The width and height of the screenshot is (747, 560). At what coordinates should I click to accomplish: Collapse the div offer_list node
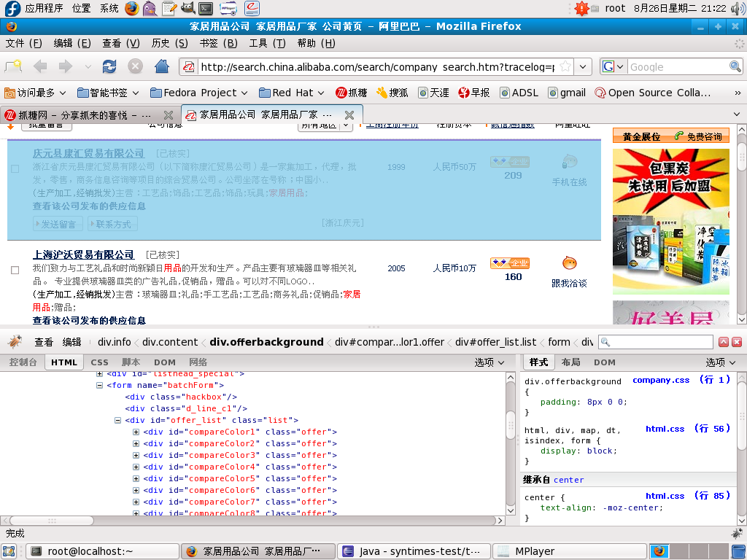click(x=117, y=420)
